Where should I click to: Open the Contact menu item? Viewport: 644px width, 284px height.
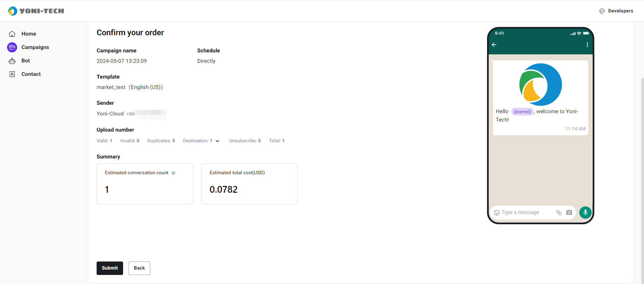(x=31, y=74)
